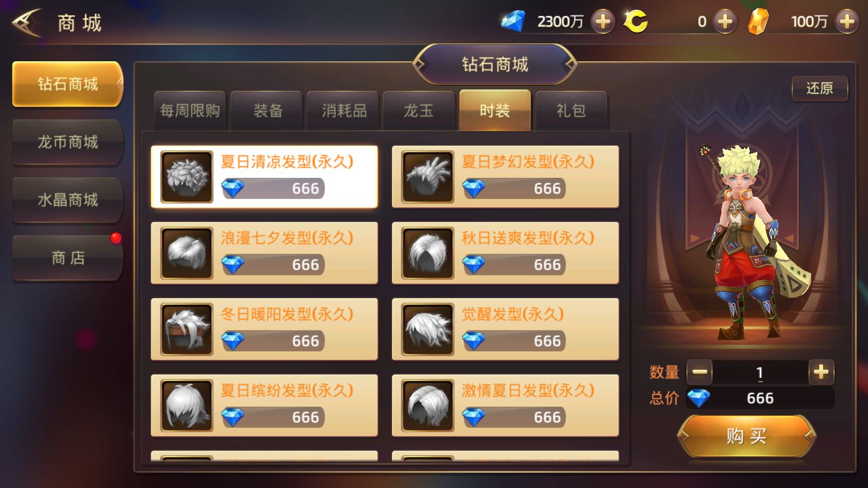Select the 觉醒发型 spiky hair icon
The image size is (868, 488).
point(427,329)
